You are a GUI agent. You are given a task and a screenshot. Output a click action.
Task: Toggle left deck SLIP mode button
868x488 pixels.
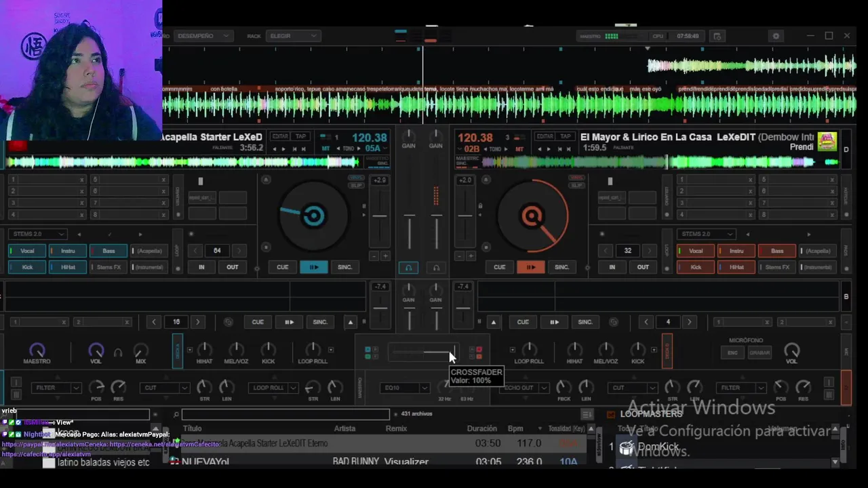point(357,185)
